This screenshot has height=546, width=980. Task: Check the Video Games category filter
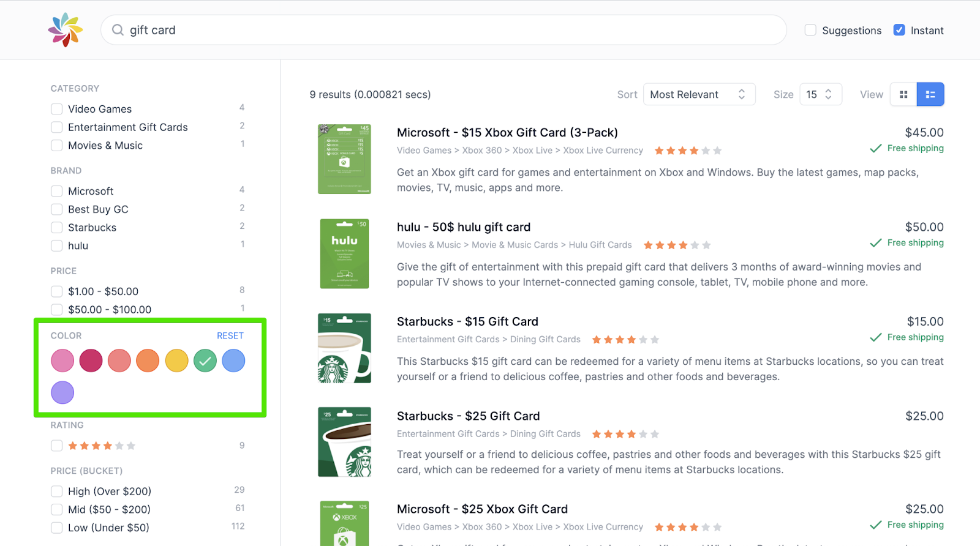tap(57, 109)
